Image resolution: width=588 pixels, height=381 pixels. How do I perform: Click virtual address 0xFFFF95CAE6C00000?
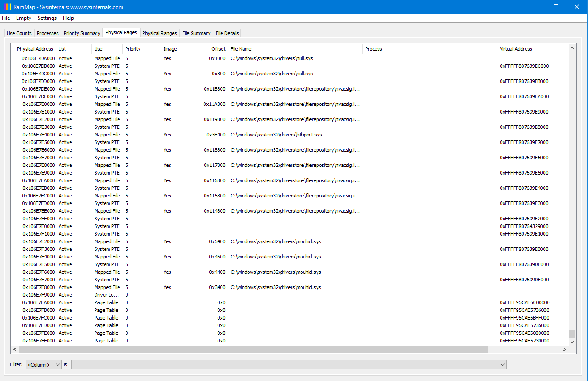[x=524, y=302]
